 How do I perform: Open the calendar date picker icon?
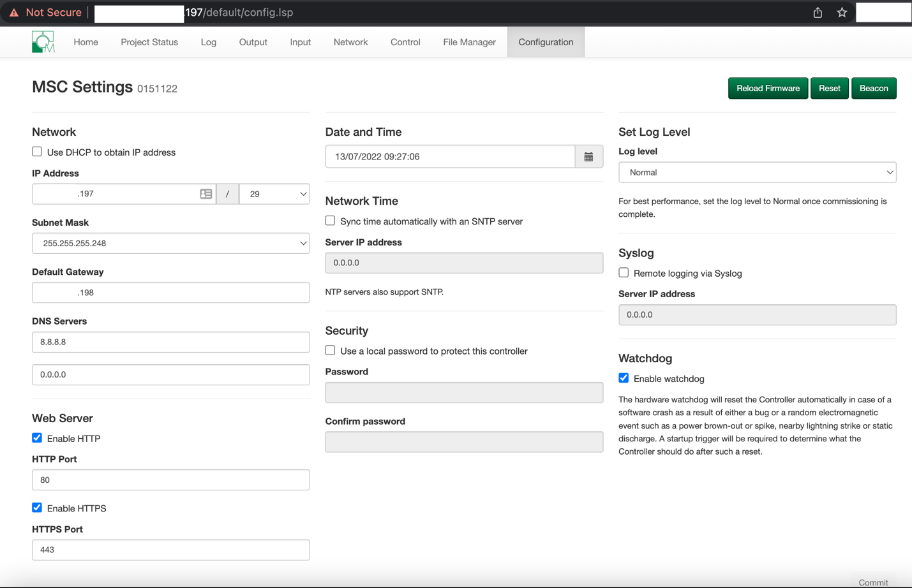[x=588, y=157]
